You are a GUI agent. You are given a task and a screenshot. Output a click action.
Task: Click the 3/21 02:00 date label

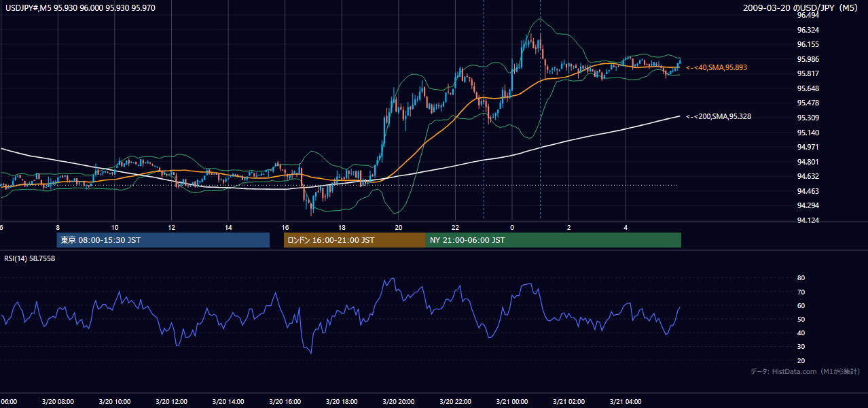pos(569,402)
